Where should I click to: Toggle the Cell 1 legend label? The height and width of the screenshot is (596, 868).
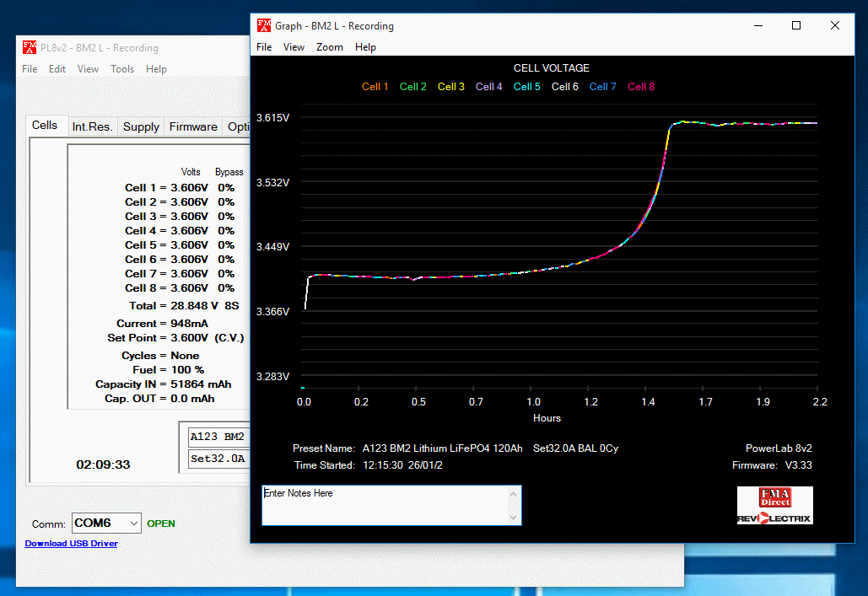[375, 87]
